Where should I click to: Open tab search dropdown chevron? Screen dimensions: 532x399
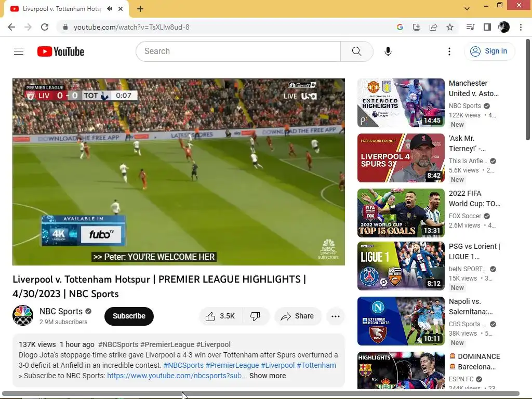467,9
